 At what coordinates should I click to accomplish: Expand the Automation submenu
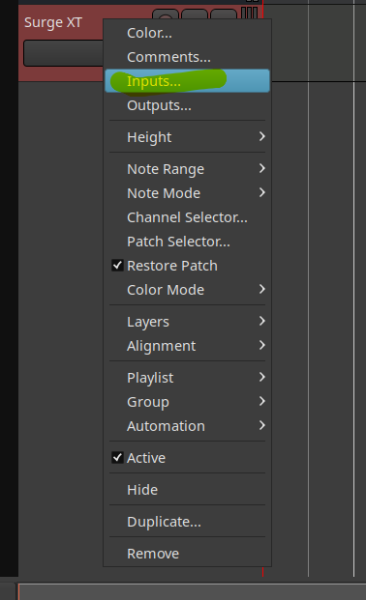coord(187,426)
